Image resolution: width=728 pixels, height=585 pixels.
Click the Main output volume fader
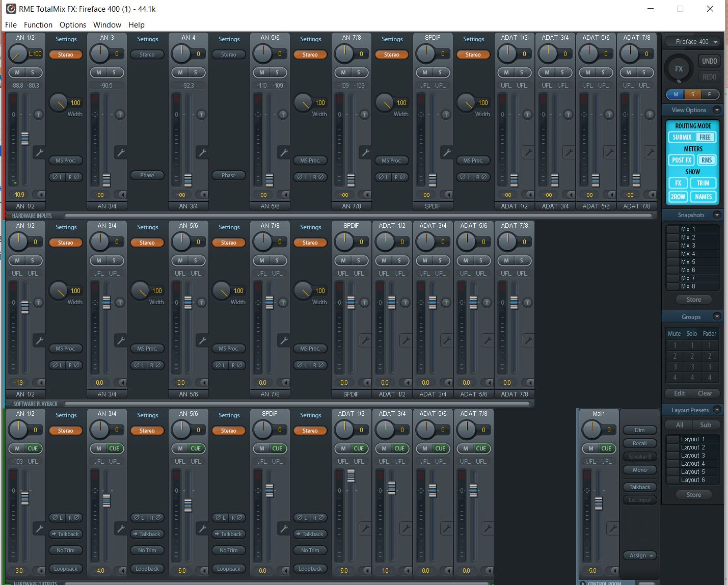599,504
